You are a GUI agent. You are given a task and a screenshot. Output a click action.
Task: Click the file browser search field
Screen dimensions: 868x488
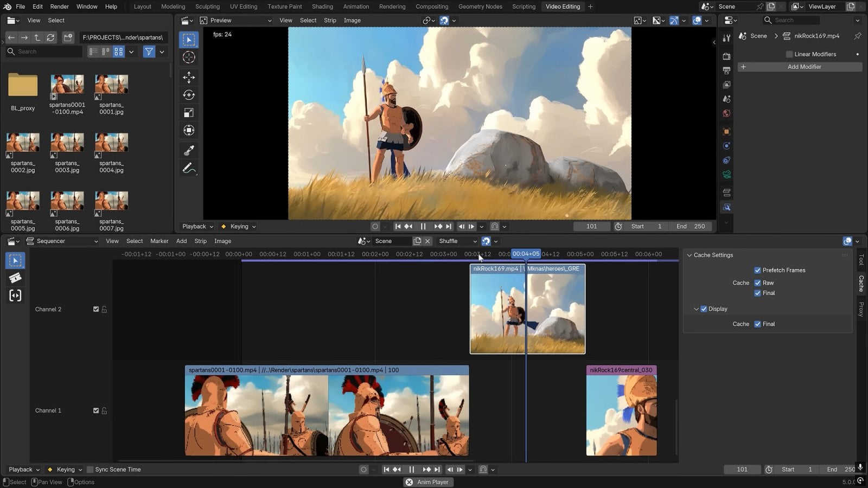click(44, 52)
